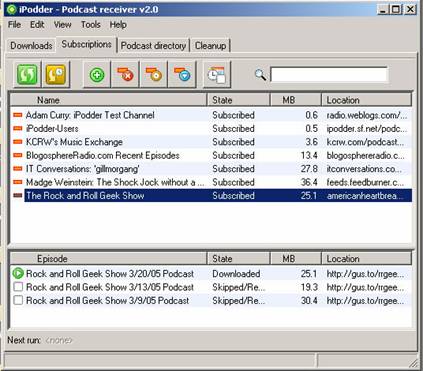Click the check selected feed icon with blue arrow
Screen dimensions: 423x371
(182, 75)
